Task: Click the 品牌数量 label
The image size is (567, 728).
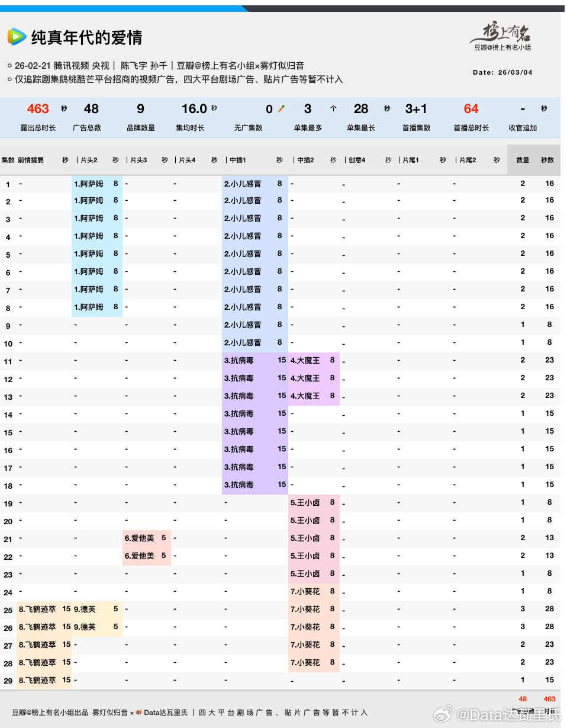Action: tap(141, 128)
